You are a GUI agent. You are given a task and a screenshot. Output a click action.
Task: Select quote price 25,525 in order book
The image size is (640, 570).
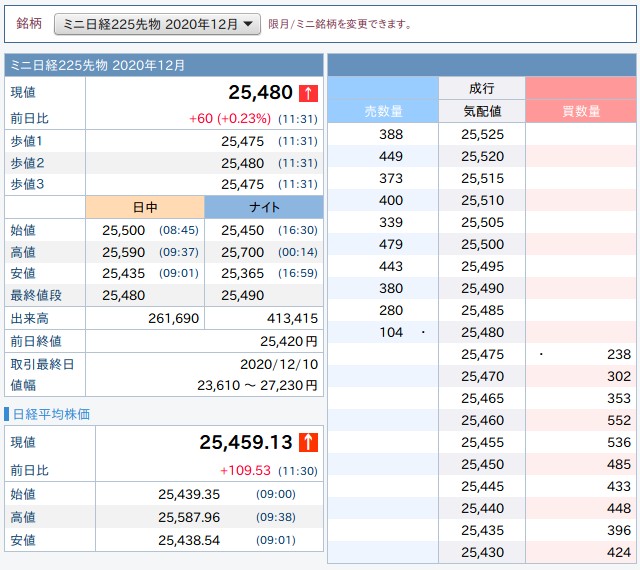482,134
